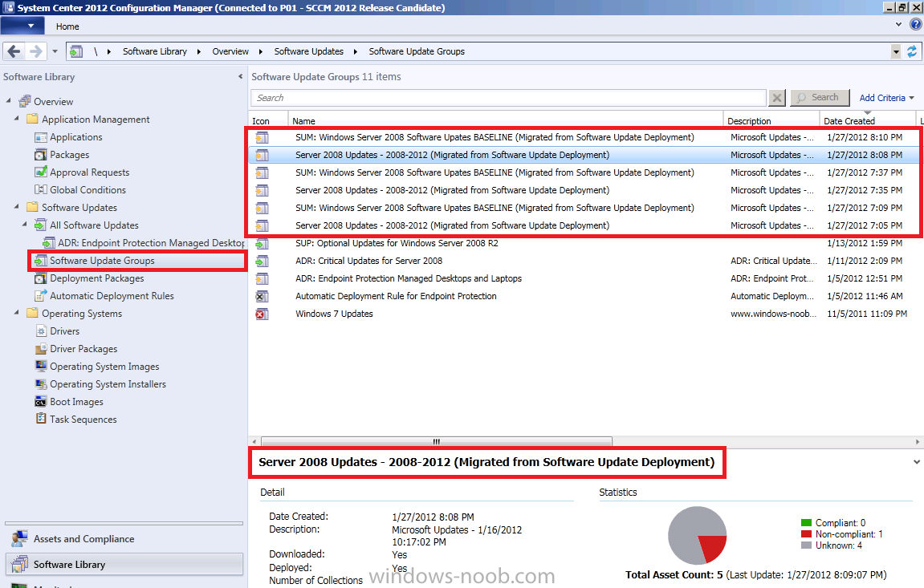Viewport: 924px width, 588px height.
Task: Open the Global Conditions node
Action: (88, 190)
